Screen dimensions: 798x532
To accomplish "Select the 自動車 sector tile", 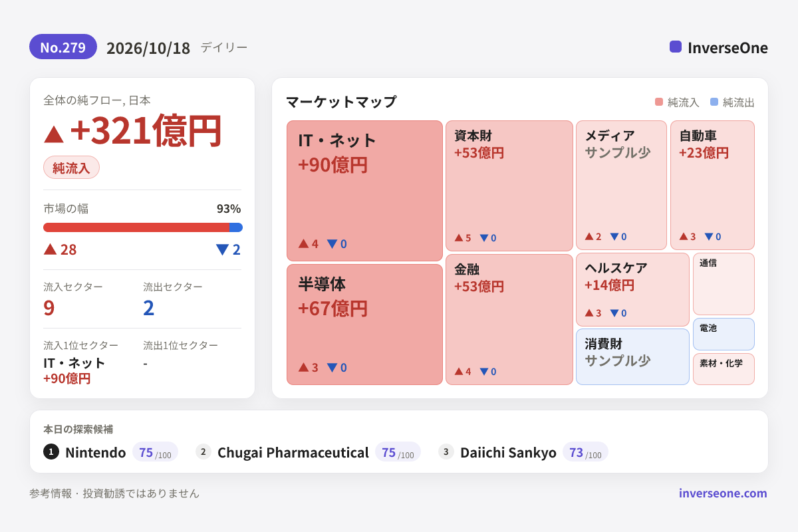I will pos(712,185).
